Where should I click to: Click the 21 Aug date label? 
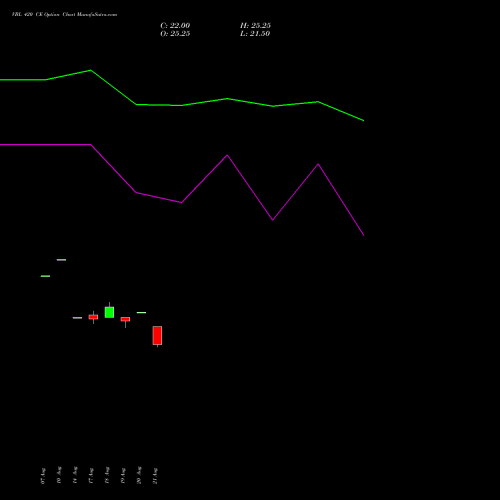pyautogui.click(x=155, y=476)
